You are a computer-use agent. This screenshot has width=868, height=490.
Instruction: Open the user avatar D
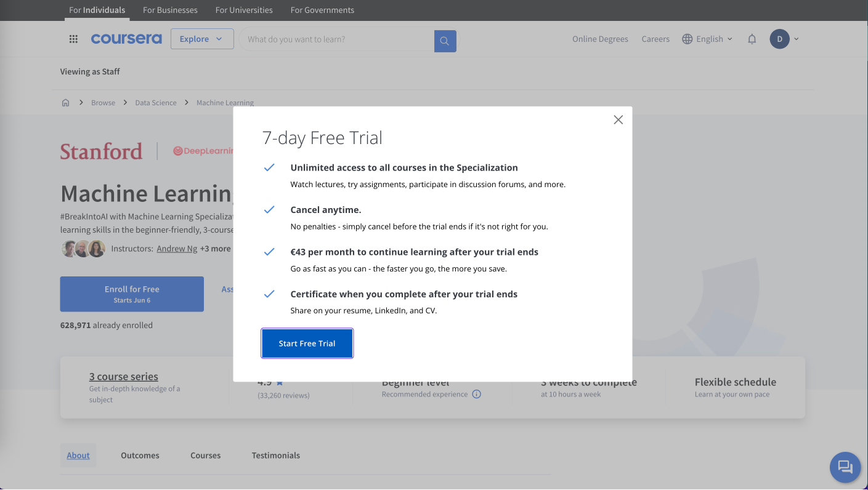[779, 39]
